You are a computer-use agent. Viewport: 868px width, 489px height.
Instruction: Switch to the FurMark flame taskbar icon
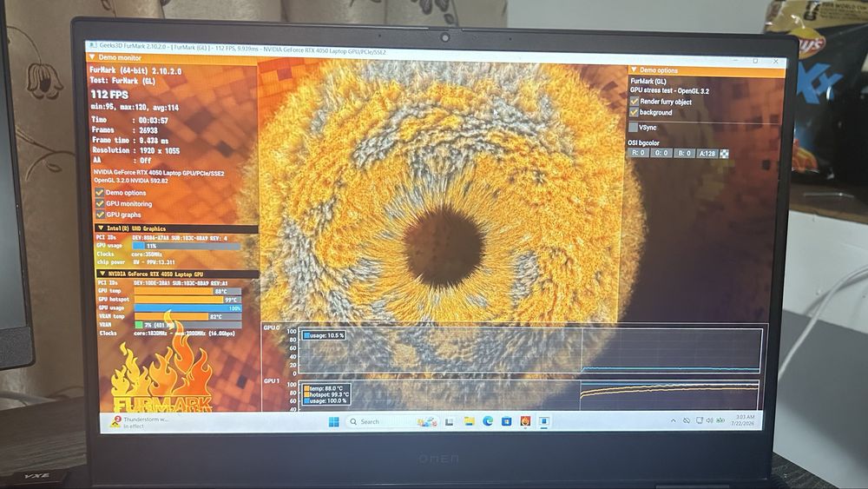click(x=525, y=421)
